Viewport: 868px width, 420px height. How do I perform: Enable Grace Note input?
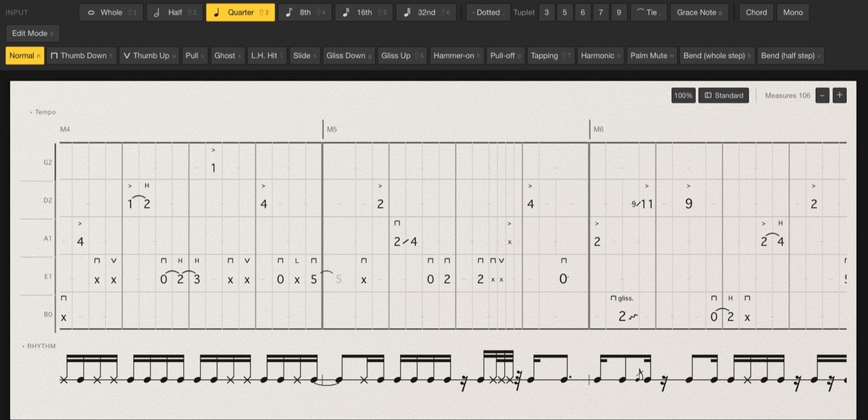point(699,12)
